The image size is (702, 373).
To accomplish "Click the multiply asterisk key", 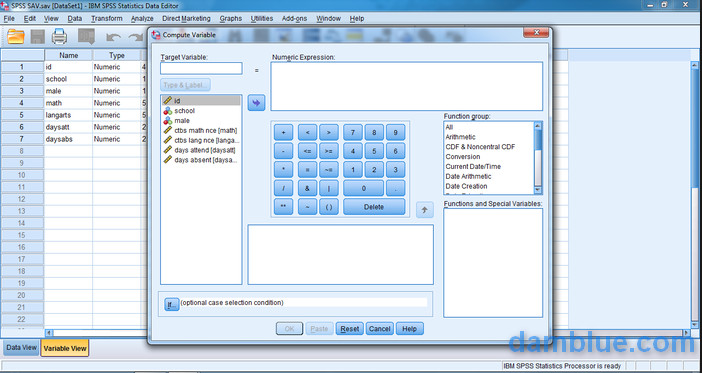I will coord(283,170).
